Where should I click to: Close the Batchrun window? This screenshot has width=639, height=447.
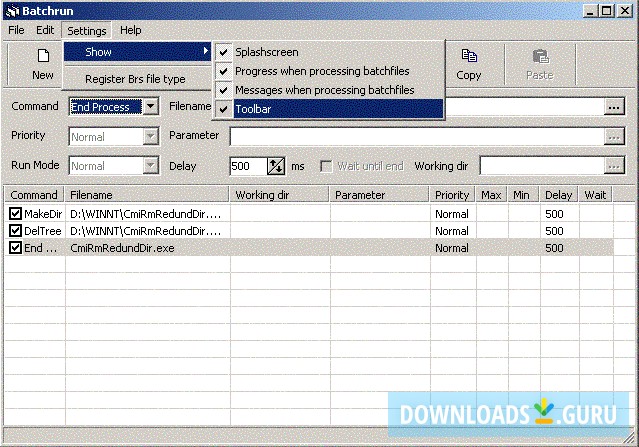point(625,11)
